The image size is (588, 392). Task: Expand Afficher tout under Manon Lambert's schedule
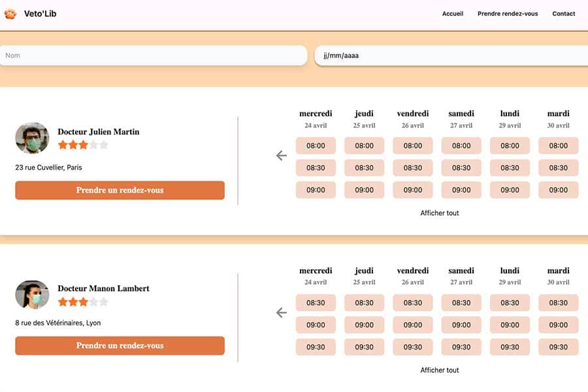[440, 370]
